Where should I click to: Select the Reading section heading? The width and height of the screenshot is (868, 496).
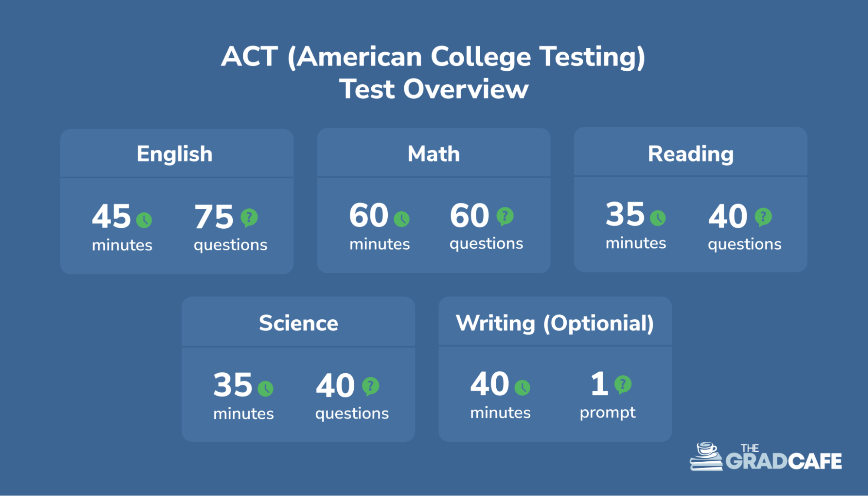tap(690, 154)
